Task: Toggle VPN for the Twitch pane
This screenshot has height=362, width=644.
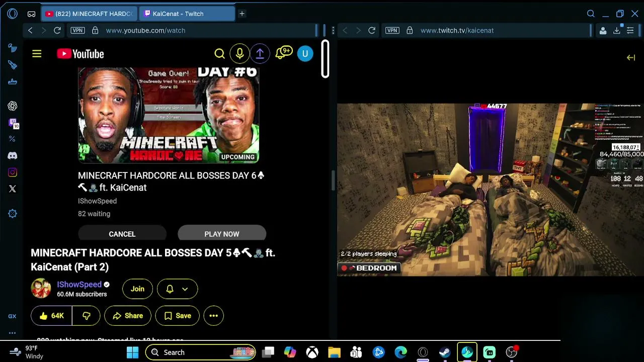Action: click(x=392, y=30)
